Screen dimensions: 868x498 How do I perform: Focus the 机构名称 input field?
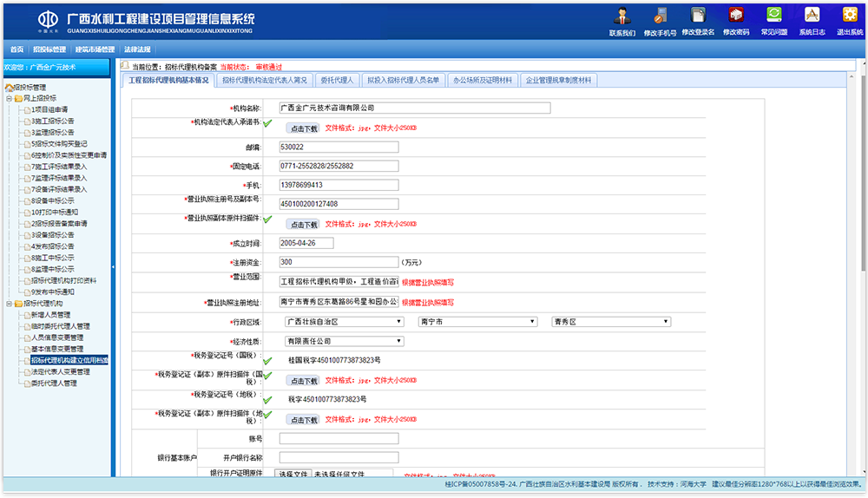tap(415, 108)
